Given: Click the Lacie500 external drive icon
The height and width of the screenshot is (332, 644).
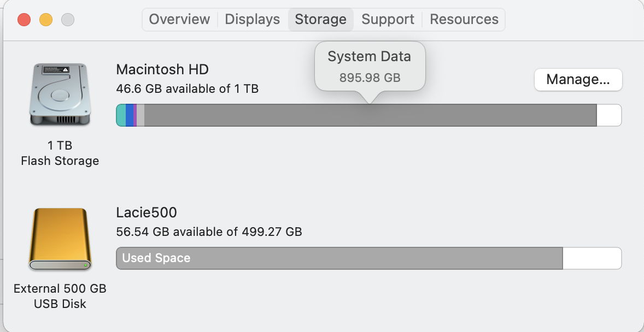Looking at the screenshot, I should tap(60, 239).
